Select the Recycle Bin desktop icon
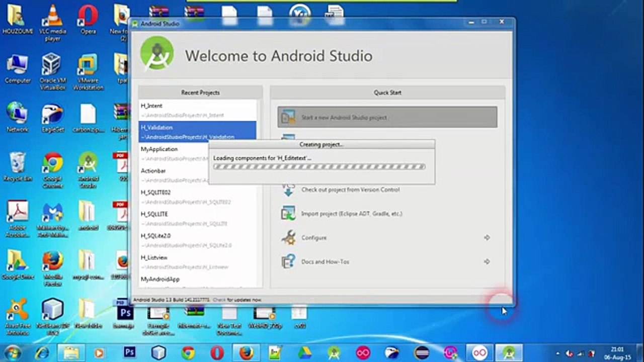 (x=18, y=167)
